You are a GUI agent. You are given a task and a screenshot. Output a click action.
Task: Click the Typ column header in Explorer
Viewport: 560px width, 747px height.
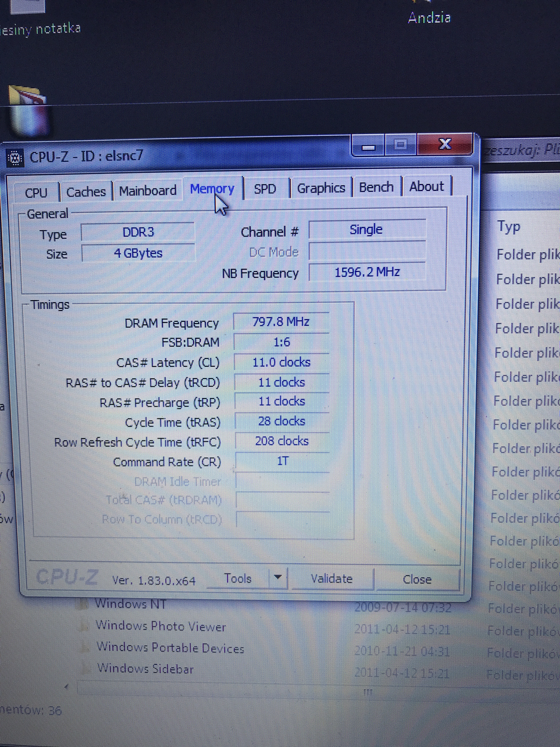pos(508,227)
